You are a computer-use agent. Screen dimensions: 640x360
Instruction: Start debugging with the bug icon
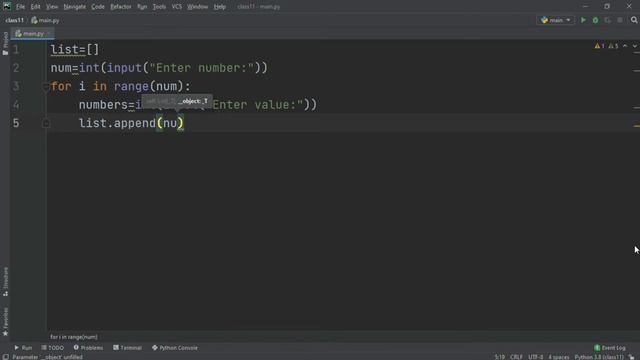tap(596, 20)
